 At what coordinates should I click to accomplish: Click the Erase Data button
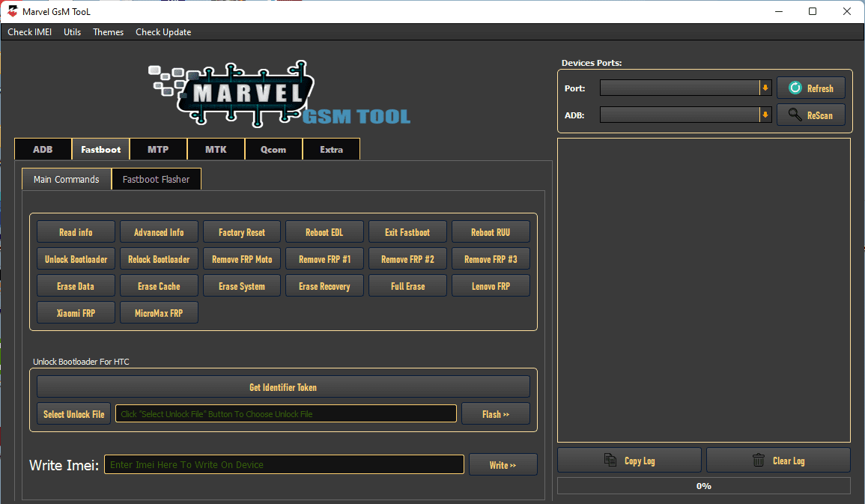coord(76,286)
